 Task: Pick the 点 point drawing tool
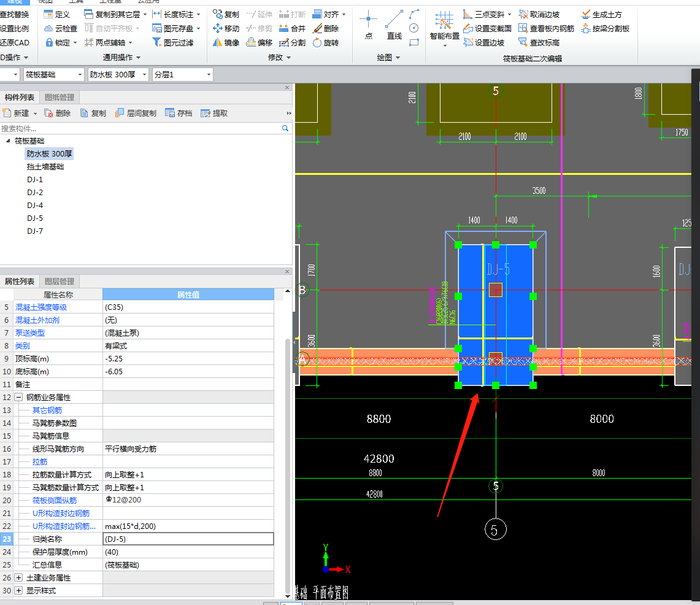[368, 25]
